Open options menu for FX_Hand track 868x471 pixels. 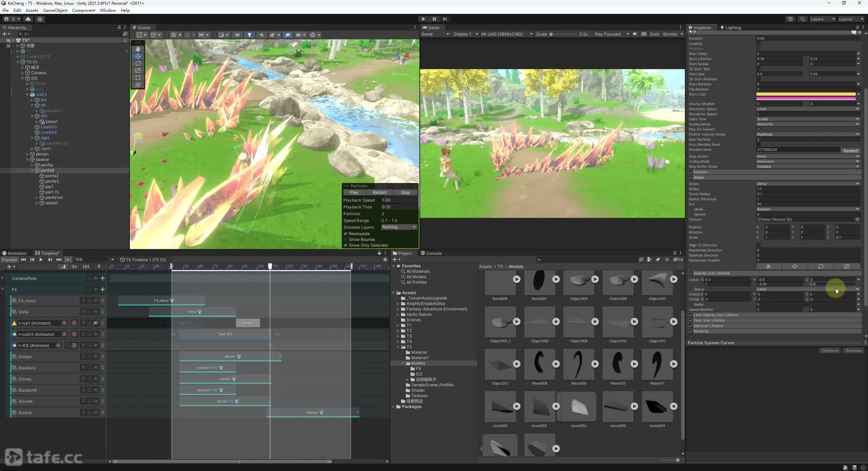tap(103, 301)
